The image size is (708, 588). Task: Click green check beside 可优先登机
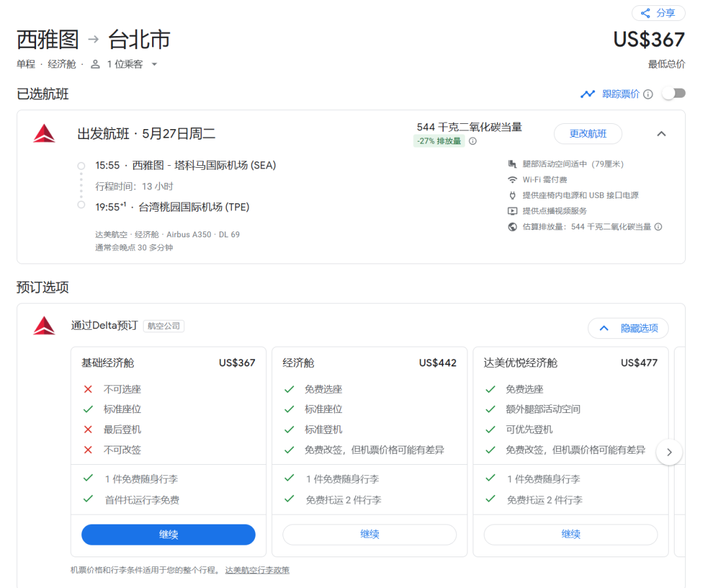coord(490,429)
